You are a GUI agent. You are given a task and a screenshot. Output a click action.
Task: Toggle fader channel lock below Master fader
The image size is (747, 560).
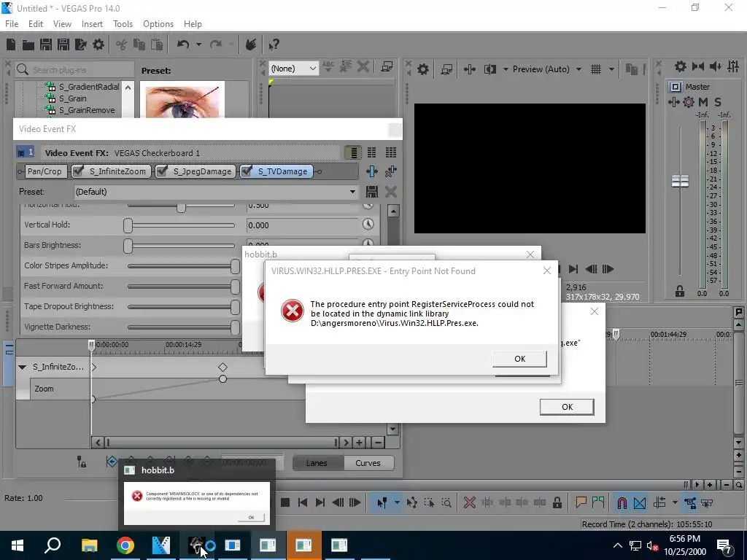pos(680,292)
